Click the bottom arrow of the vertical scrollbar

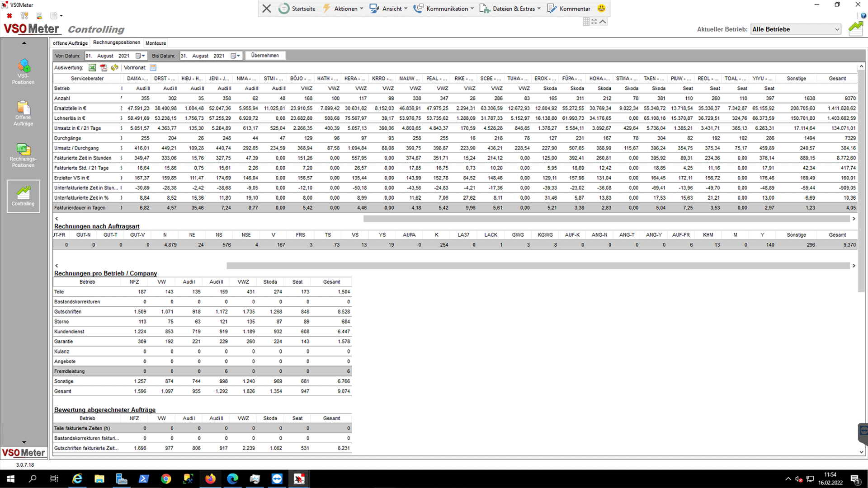coord(861,452)
